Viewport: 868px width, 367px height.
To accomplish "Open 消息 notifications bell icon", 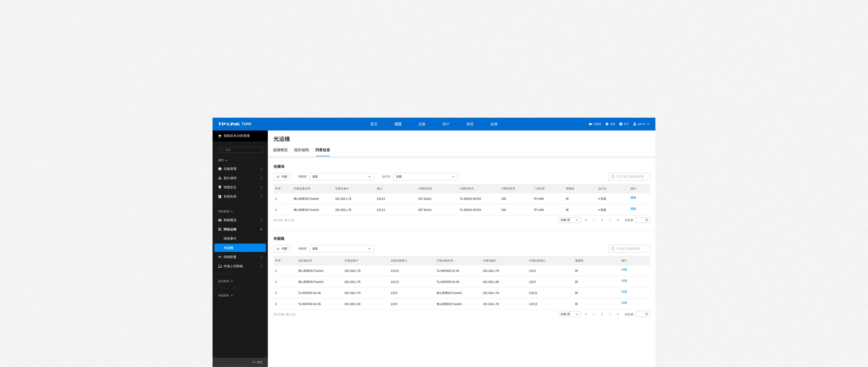I will pos(607,124).
